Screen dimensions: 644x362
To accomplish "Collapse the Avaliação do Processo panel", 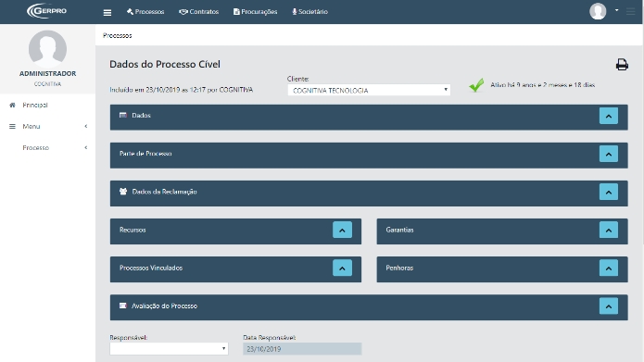I will tap(609, 306).
